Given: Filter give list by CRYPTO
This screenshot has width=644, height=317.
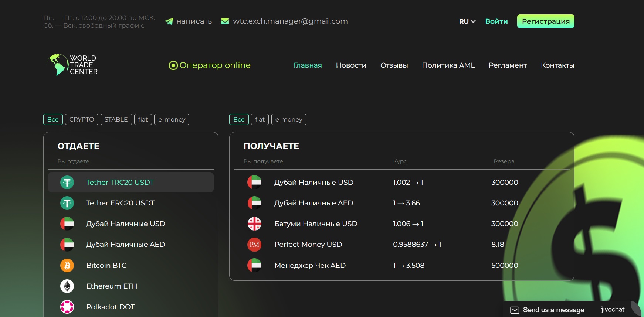Looking at the screenshot, I should click(x=82, y=119).
